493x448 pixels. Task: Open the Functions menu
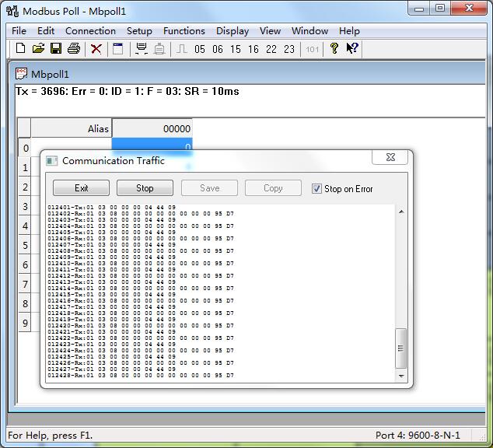click(x=184, y=31)
